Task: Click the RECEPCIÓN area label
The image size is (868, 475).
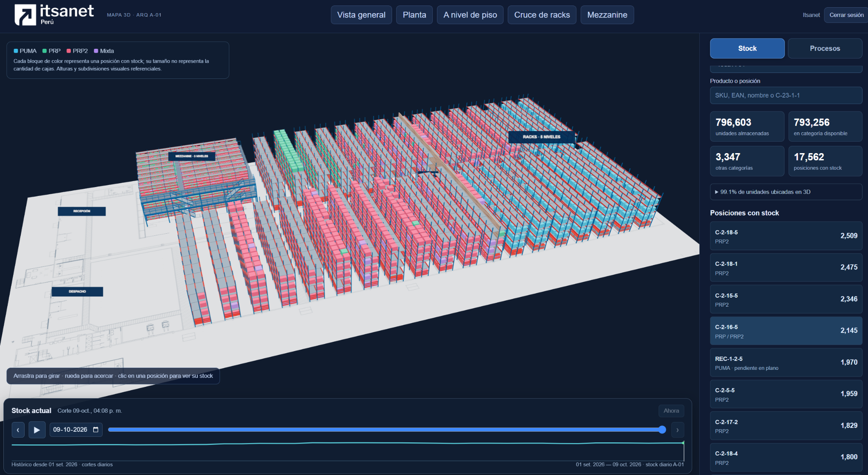Action: (82, 211)
